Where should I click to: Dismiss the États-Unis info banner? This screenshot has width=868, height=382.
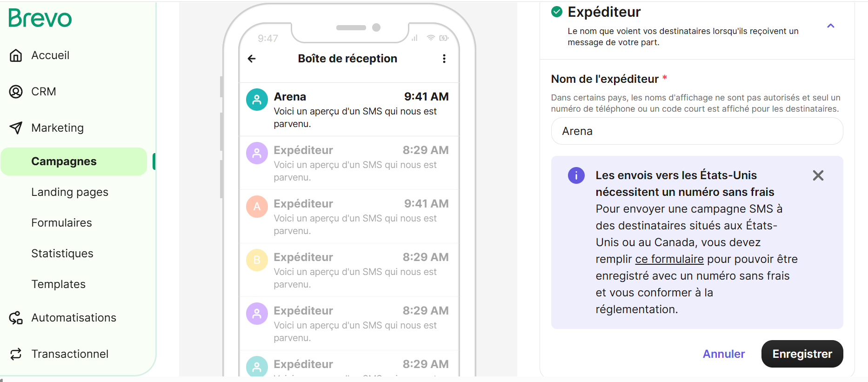tap(818, 175)
